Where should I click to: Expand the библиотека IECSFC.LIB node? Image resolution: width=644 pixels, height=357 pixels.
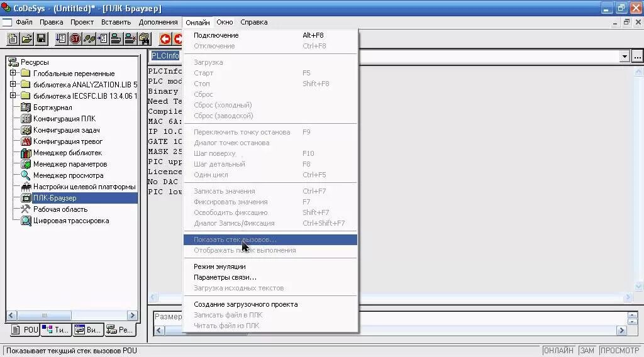coord(13,96)
